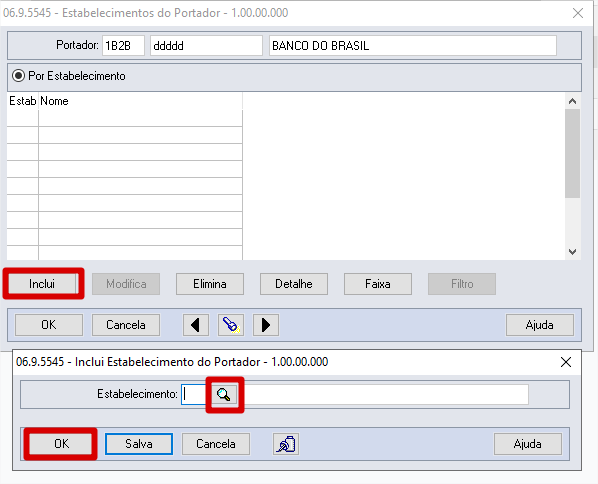598x484 pixels.
Task: Open the Detalhe button
Action: pyautogui.click(x=294, y=284)
